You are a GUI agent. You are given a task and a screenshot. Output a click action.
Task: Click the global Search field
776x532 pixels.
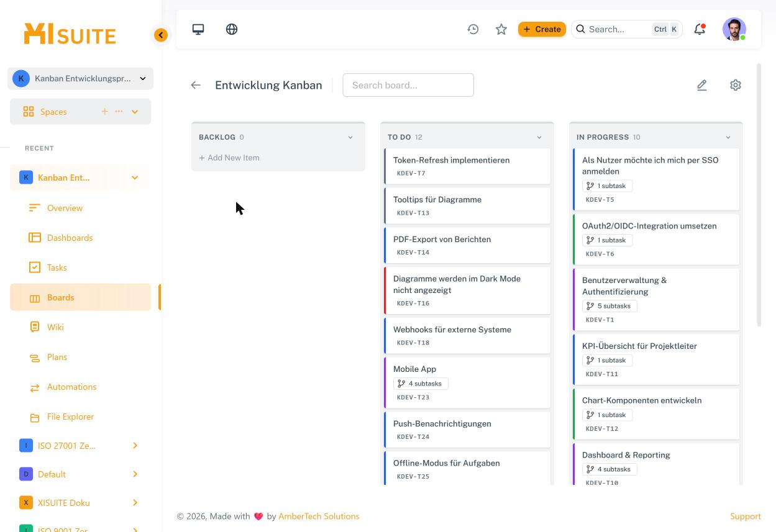click(x=626, y=29)
